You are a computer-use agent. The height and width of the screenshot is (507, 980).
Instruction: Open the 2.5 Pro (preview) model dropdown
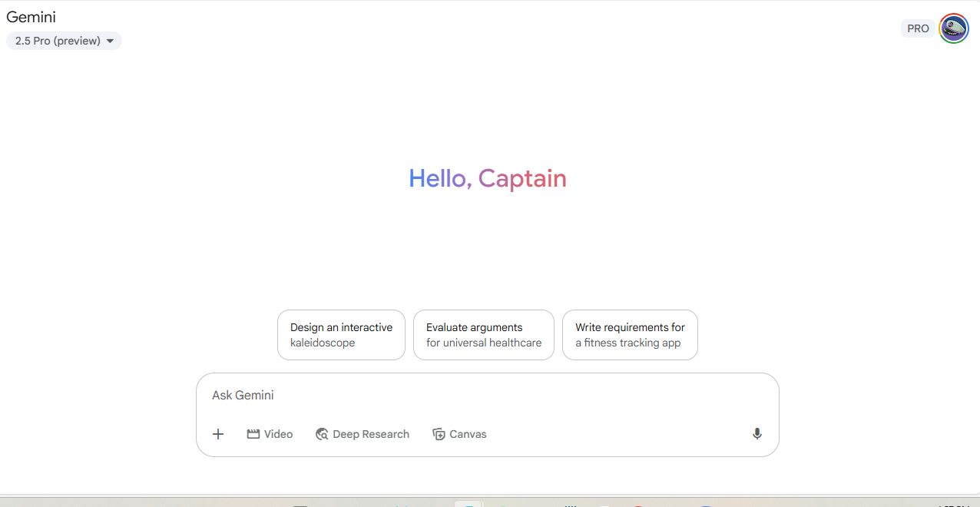click(x=64, y=41)
